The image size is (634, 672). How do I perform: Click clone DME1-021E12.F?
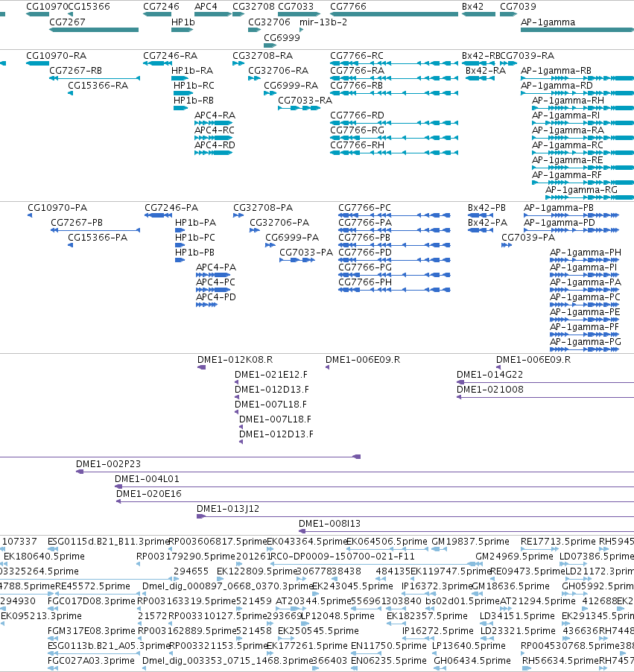coord(271,375)
